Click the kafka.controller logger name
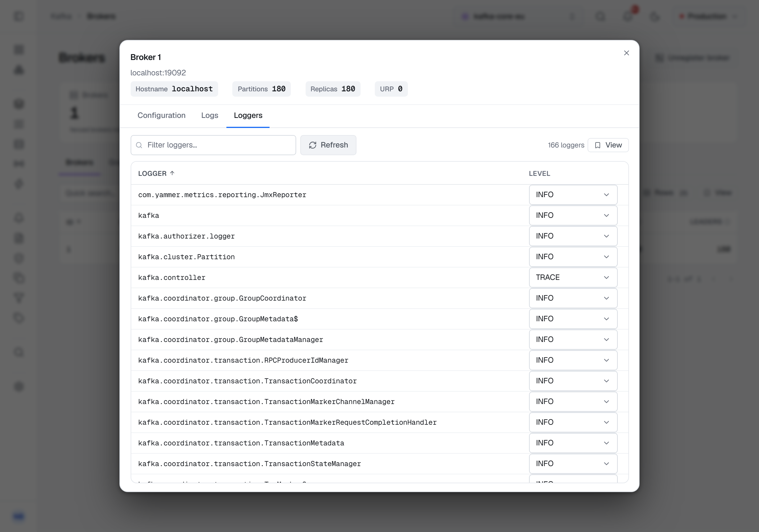This screenshot has height=532, width=759. (x=171, y=278)
